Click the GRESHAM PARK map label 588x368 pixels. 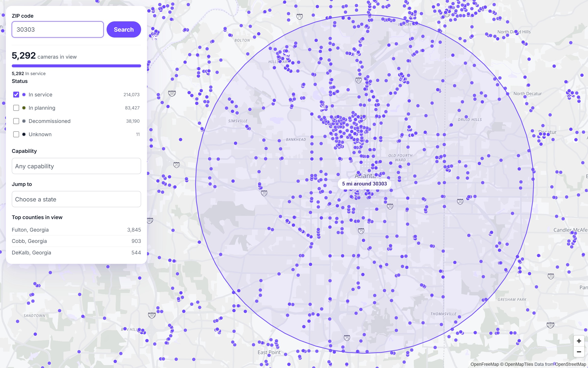pyautogui.click(x=512, y=300)
